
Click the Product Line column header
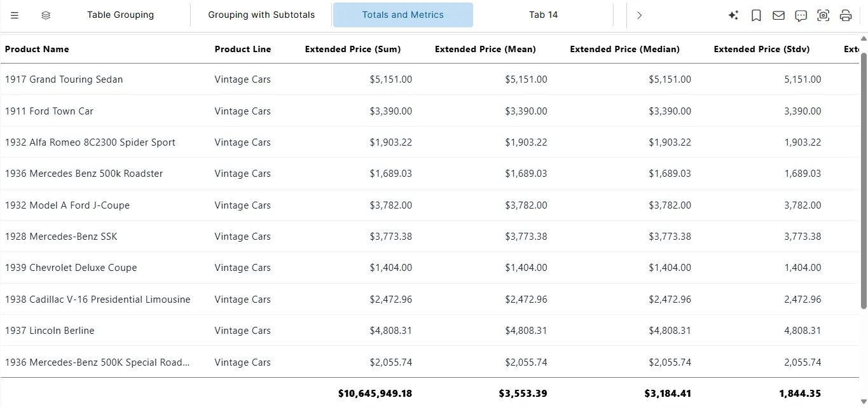point(243,49)
